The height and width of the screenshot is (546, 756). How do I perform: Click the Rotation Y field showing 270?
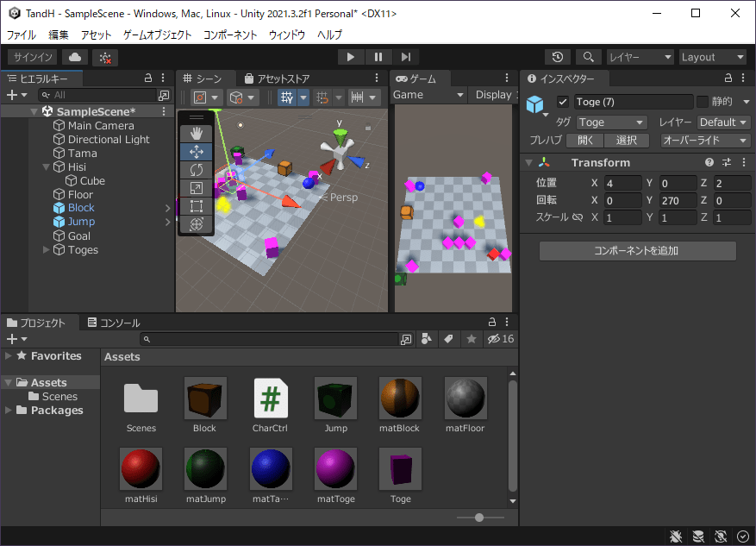tap(678, 201)
